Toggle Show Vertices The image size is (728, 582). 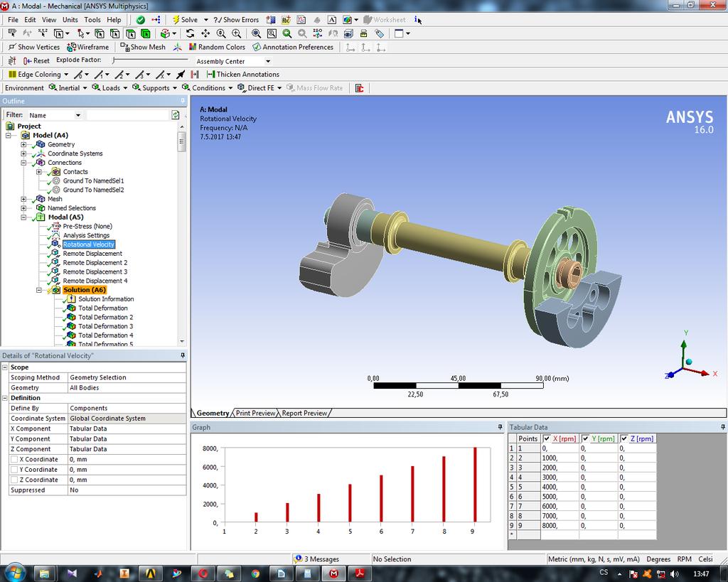pyautogui.click(x=34, y=47)
